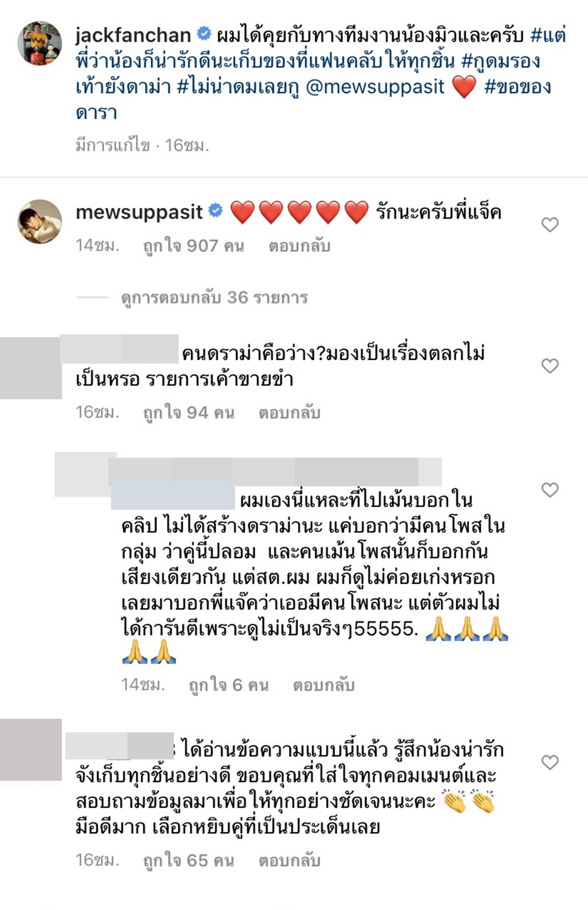Viewport: 588px width, 910px height.
Task: Open jackfanchan profile picture
Action: coord(40,43)
